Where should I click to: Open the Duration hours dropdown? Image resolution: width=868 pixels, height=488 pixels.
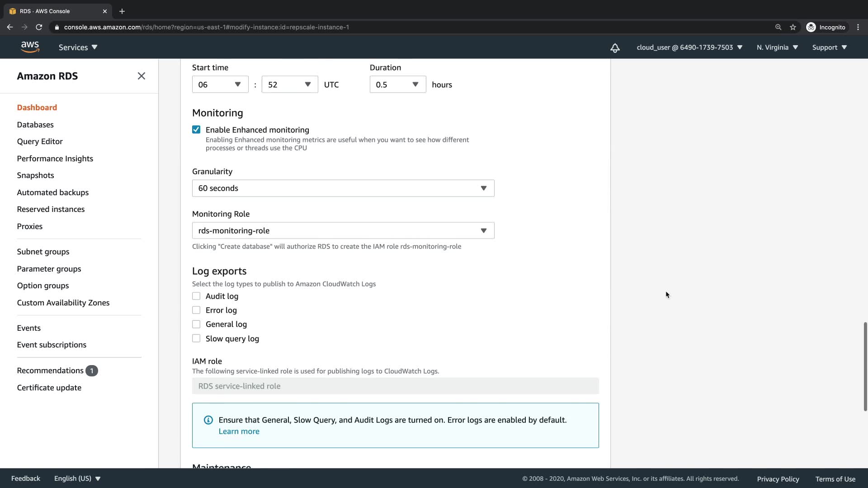397,84
